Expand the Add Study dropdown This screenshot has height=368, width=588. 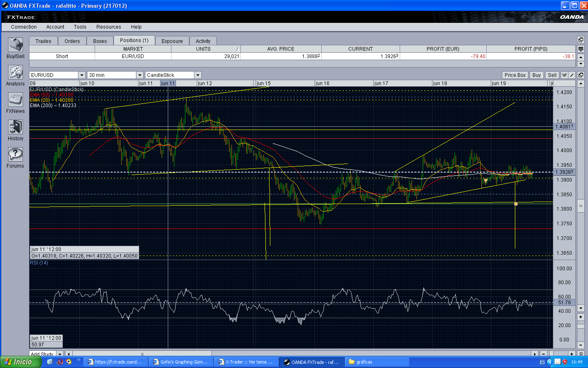pos(60,354)
